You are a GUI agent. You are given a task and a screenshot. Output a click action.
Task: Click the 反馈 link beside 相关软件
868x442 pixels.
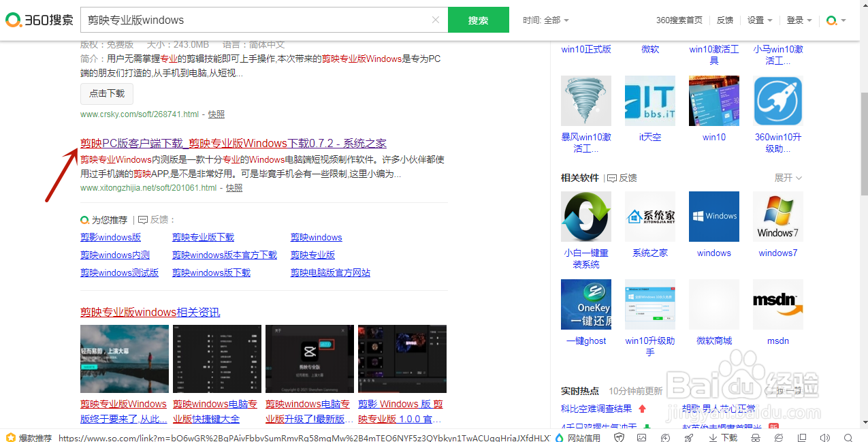(x=622, y=178)
